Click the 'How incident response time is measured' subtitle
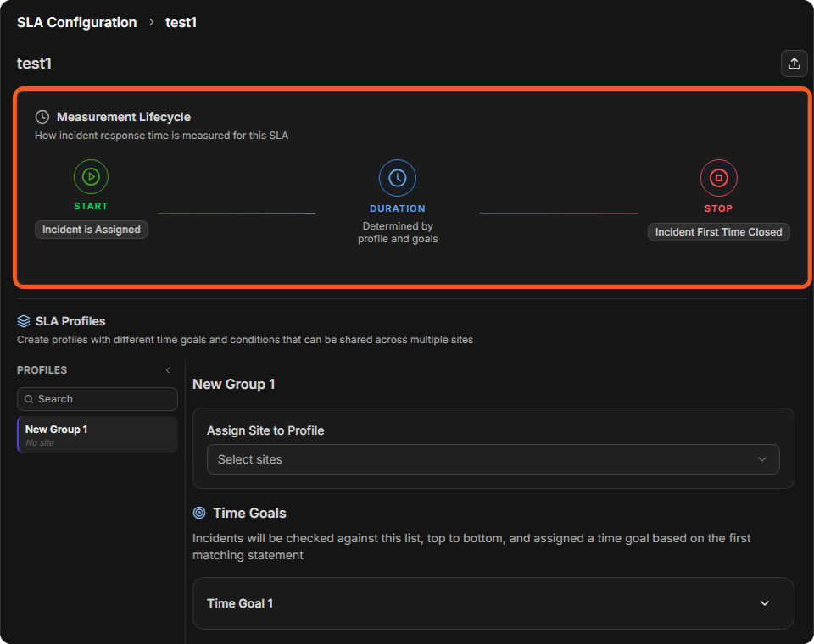814x644 pixels. (x=161, y=136)
